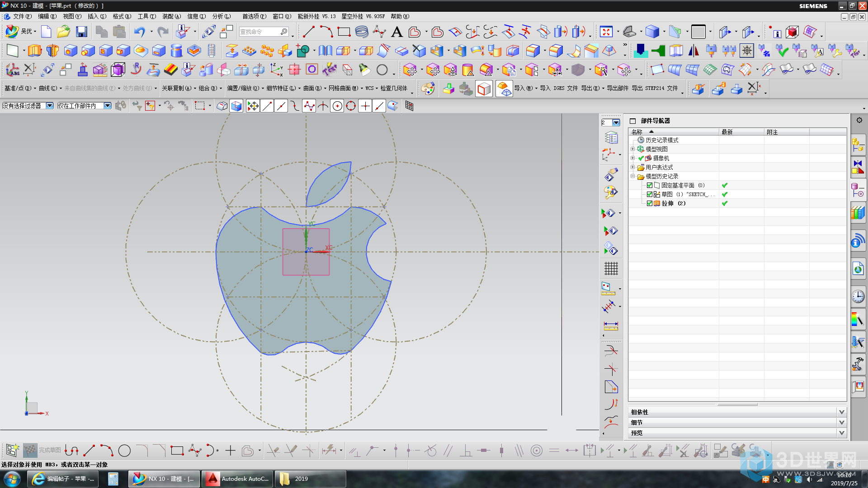868x488 pixels.
Task: Toggle End Point snap option
Action: point(267,106)
